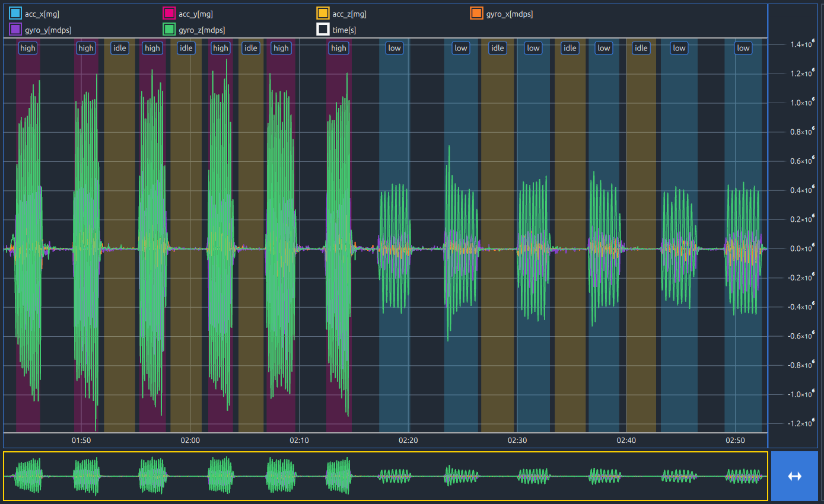
Task: Click the overview minimap waveform strip
Action: click(386, 476)
